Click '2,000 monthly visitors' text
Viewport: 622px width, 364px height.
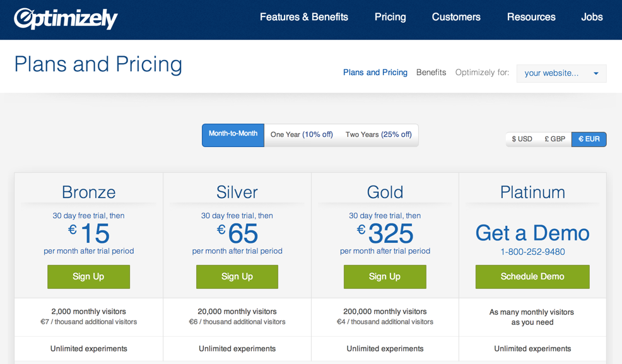point(88,312)
